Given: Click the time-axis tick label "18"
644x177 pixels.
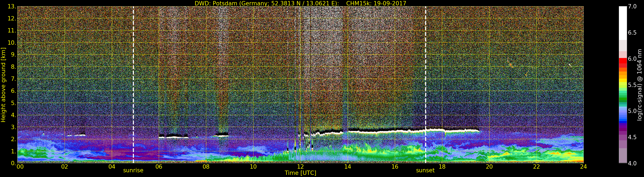Looking at the screenshot, I should (x=442, y=166).
